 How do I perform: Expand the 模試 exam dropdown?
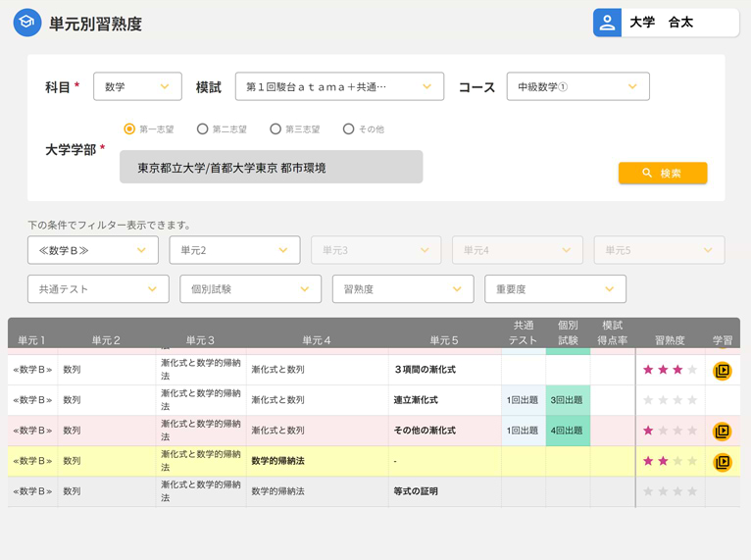339,86
